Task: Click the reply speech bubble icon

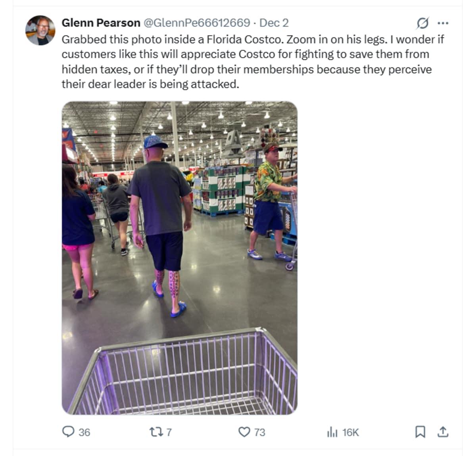Action: coord(69,432)
